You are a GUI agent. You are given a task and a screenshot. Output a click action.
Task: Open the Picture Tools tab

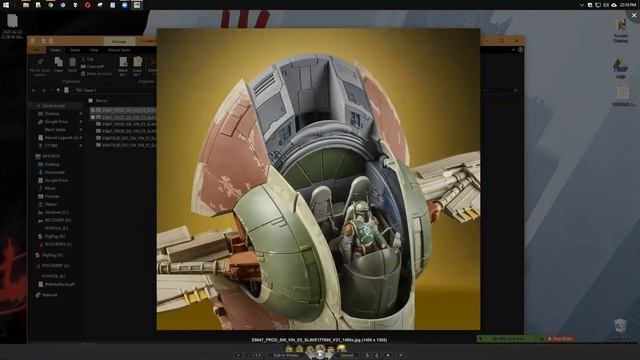coord(119,50)
